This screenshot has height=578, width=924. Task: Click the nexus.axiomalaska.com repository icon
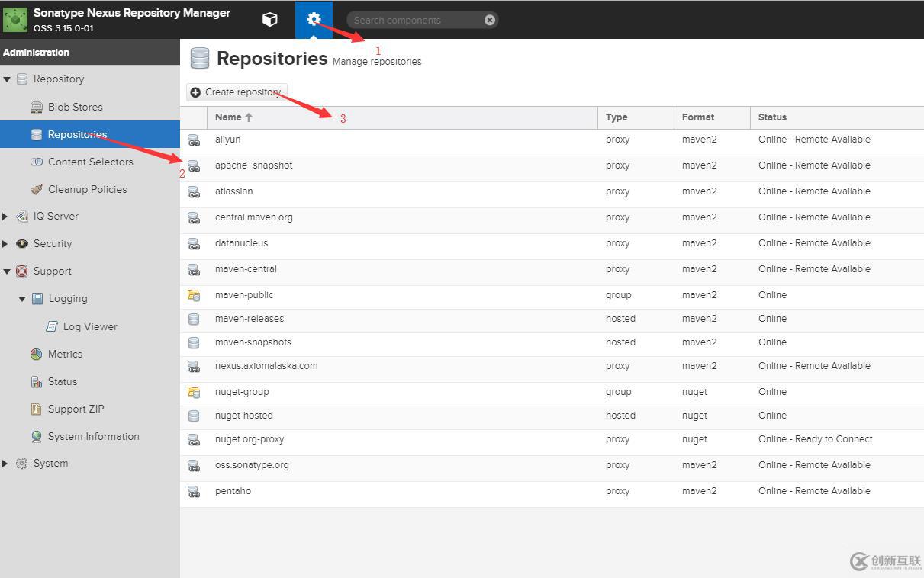pos(194,367)
